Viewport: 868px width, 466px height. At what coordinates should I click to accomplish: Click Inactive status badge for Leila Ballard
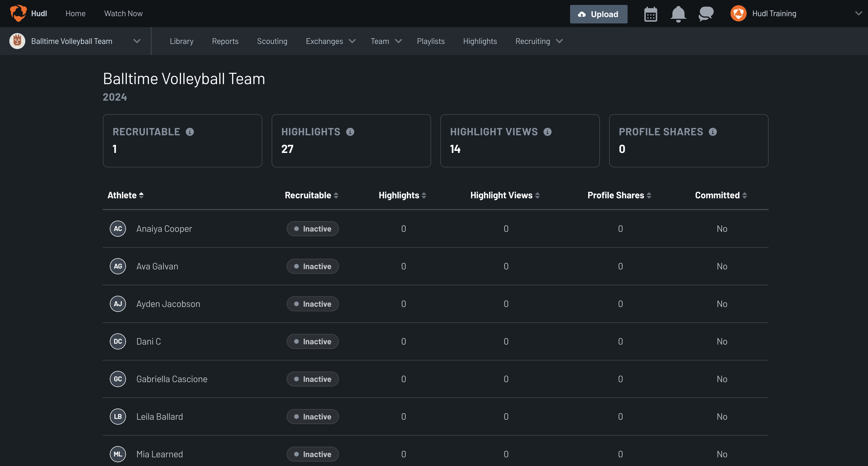point(313,417)
